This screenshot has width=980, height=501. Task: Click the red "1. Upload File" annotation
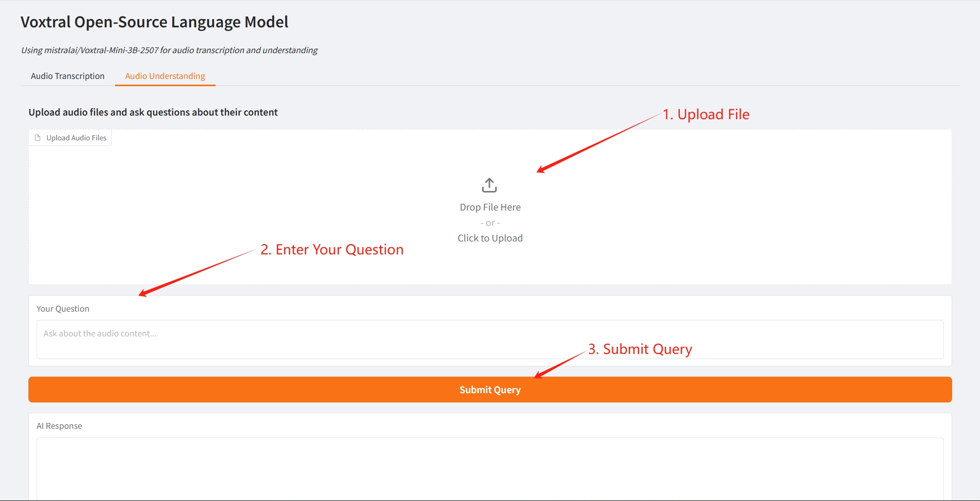click(x=706, y=114)
